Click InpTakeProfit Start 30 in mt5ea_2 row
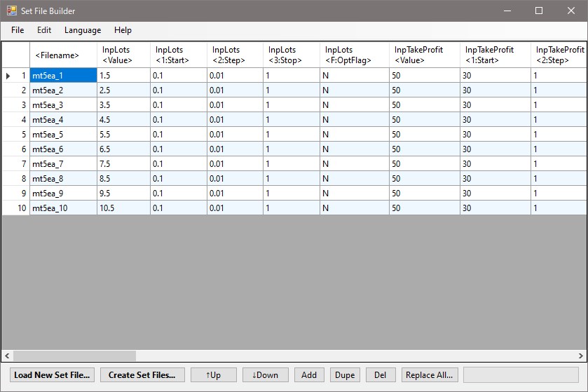Image resolution: width=588 pixels, height=392 pixels. 495,90
